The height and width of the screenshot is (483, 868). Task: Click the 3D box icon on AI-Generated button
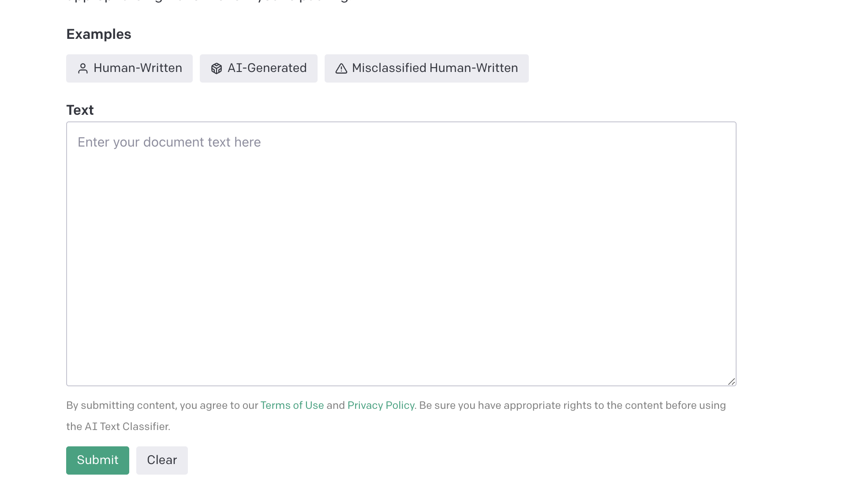pos(216,68)
